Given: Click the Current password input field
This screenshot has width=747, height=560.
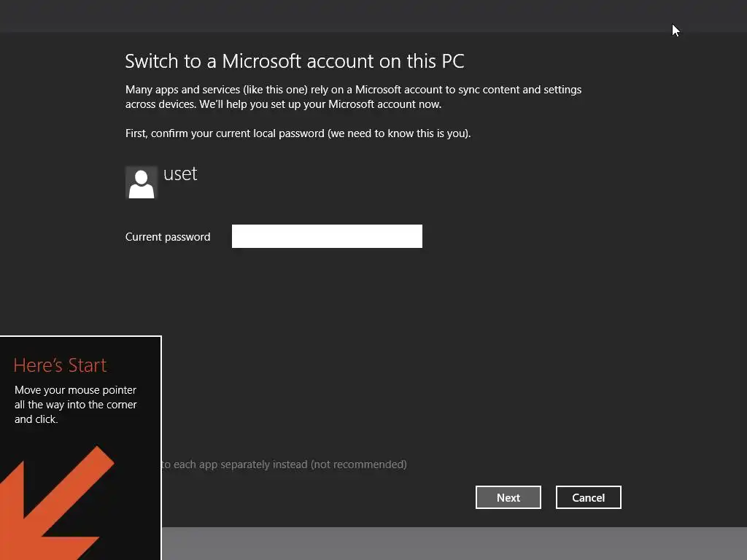Looking at the screenshot, I should click(327, 236).
